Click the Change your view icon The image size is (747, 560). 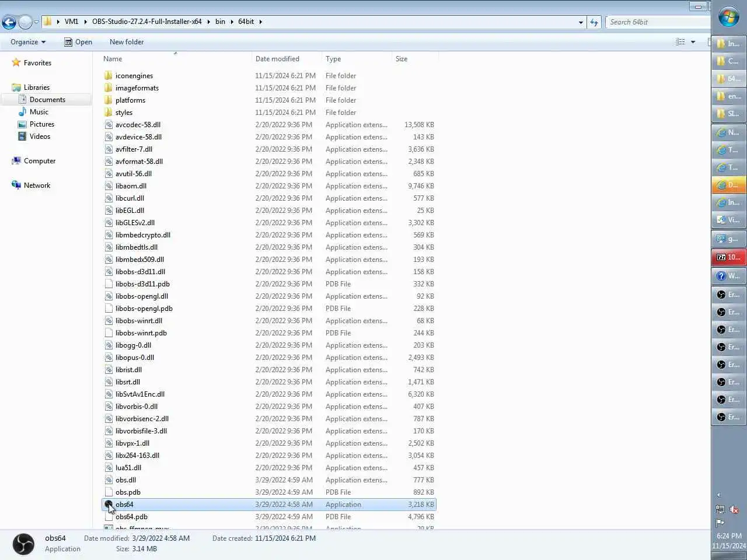[680, 42]
